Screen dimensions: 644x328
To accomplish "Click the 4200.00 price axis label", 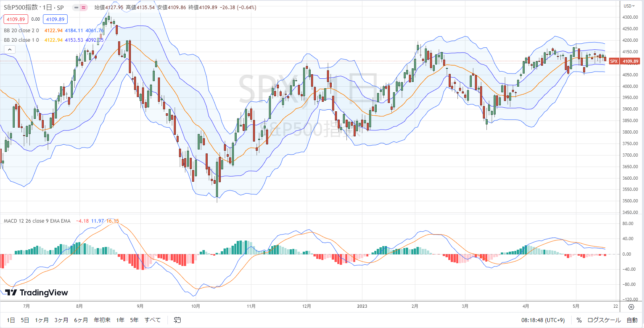I will point(630,40).
